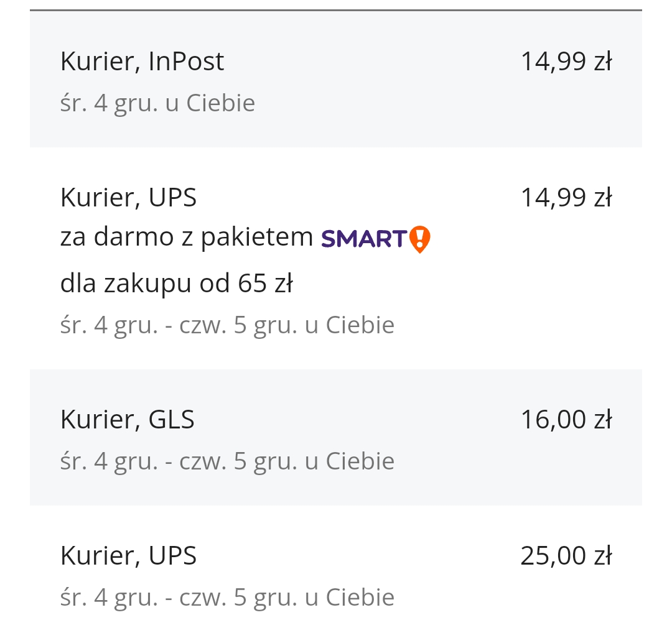Click the 16,00 zł GLS price

click(x=566, y=420)
